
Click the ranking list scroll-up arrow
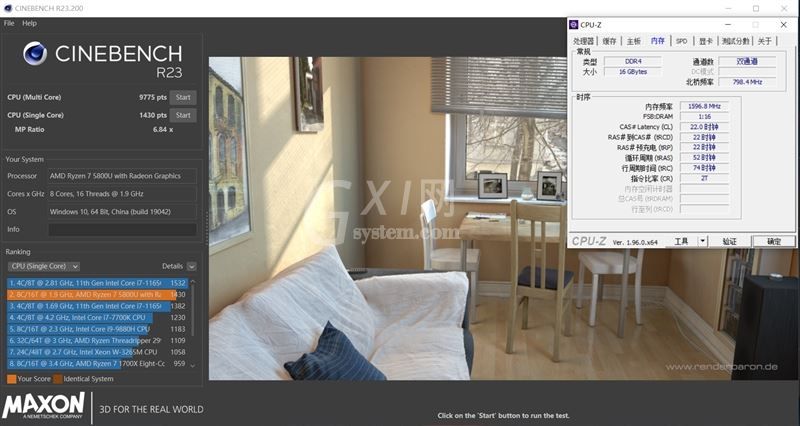pyautogui.click(x=192, y=282)
